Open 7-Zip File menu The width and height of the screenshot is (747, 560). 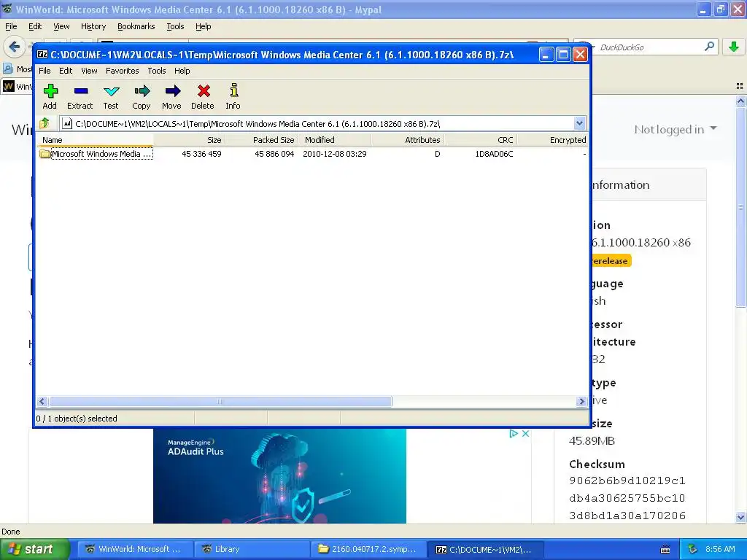coord(44,71)
